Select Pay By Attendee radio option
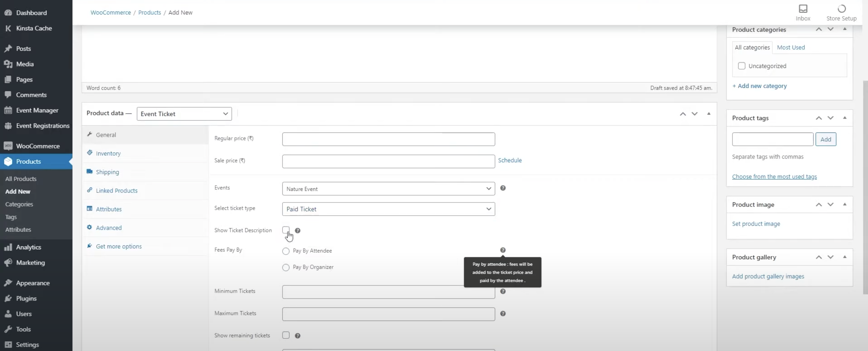 [x=286, y=251]
